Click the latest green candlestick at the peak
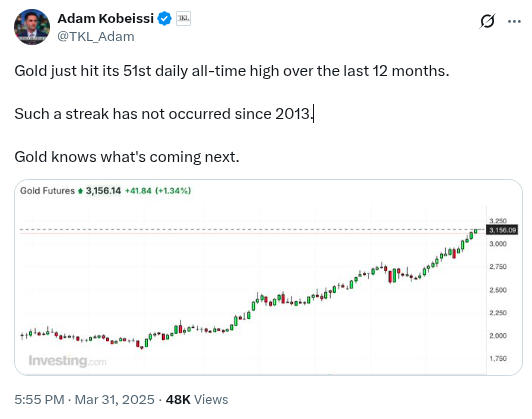The width and height of the screenshot is (532, 419). (476, 231)
